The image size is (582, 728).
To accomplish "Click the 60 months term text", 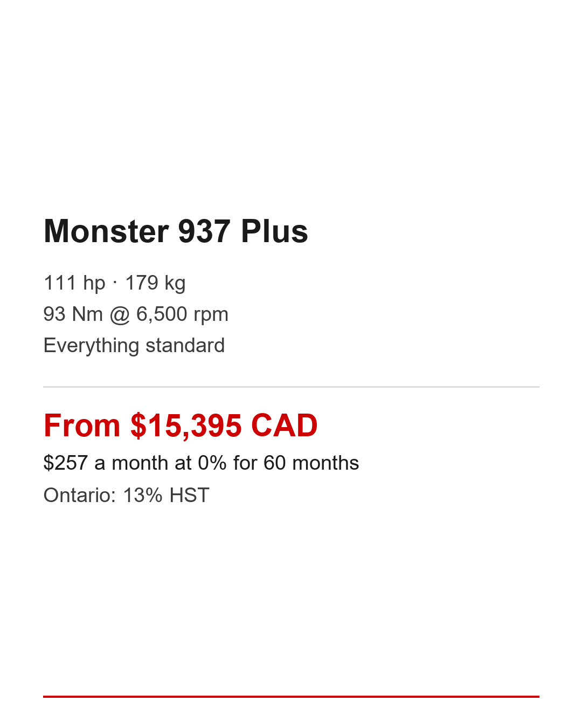I will [x=311, y=463].
